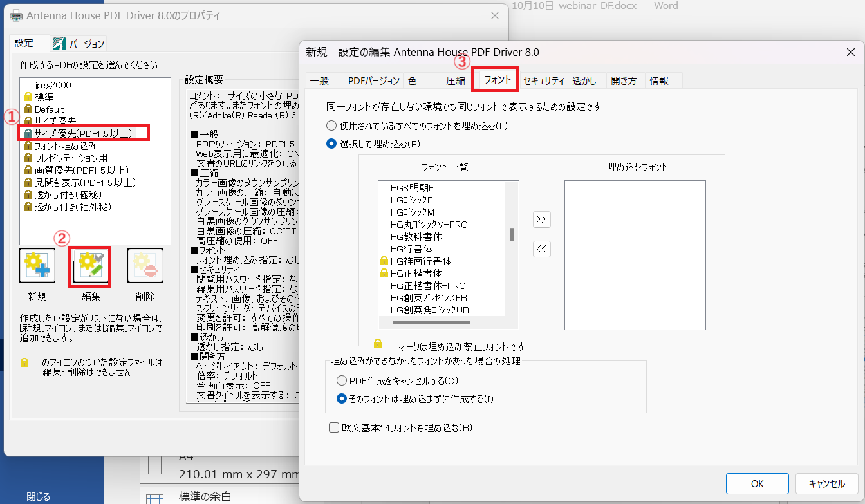Click the << remove font arrow button

click(x=542, y=249)
